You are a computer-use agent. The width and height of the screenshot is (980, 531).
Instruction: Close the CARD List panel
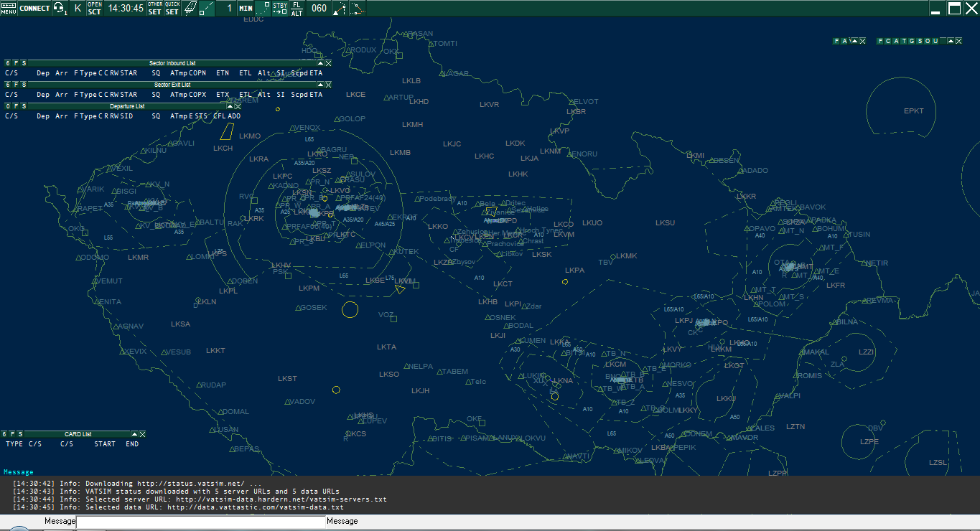(x=142, y=434)
